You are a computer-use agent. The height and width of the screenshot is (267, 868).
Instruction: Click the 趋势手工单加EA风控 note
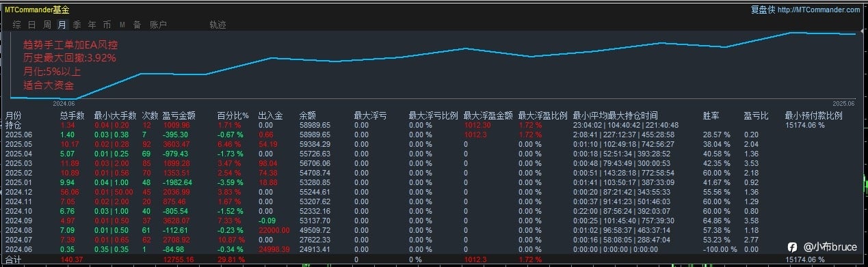[70, 45]
